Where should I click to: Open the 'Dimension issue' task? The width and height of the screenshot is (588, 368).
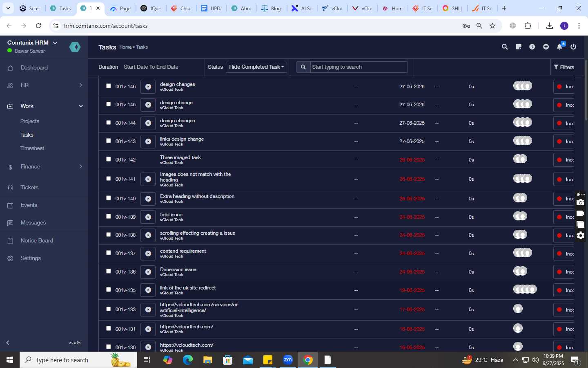(178, 269)
